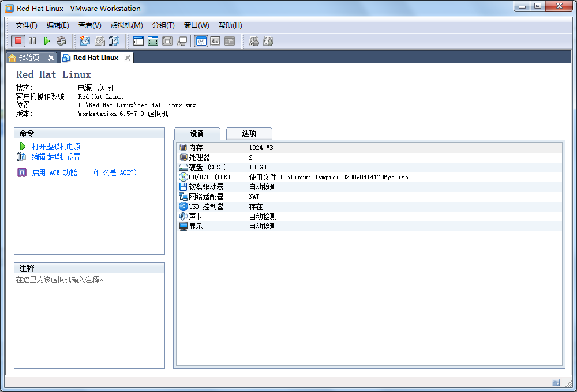Click the Unity mode toolbar icon
577x392 pixels.
181,41
